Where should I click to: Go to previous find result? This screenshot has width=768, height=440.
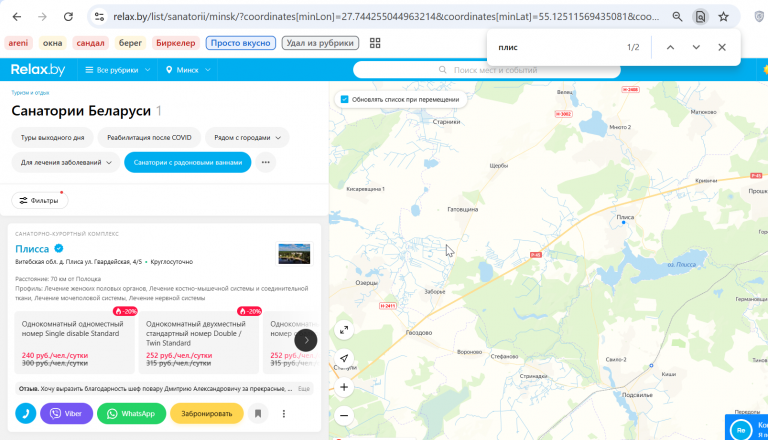tap(671, 48)
